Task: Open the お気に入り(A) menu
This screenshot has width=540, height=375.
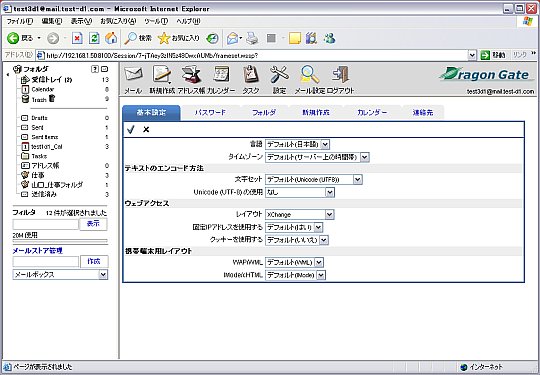Action: (118, 21)
